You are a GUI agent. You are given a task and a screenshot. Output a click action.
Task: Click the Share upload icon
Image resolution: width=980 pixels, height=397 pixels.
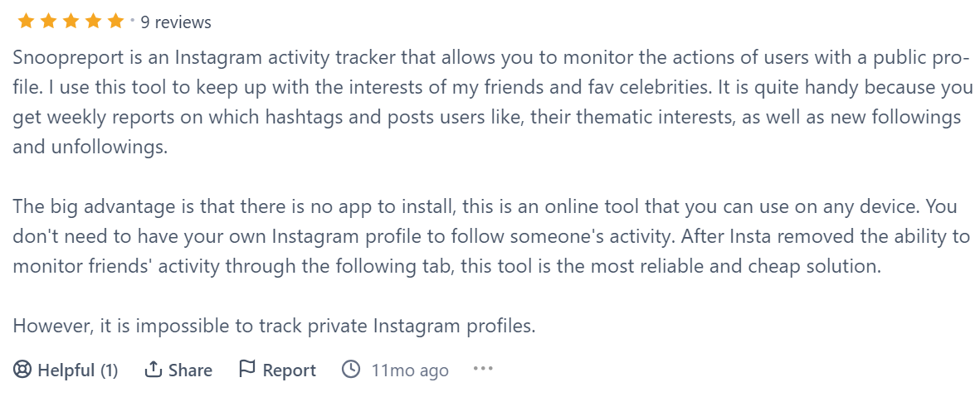point(153,370)
